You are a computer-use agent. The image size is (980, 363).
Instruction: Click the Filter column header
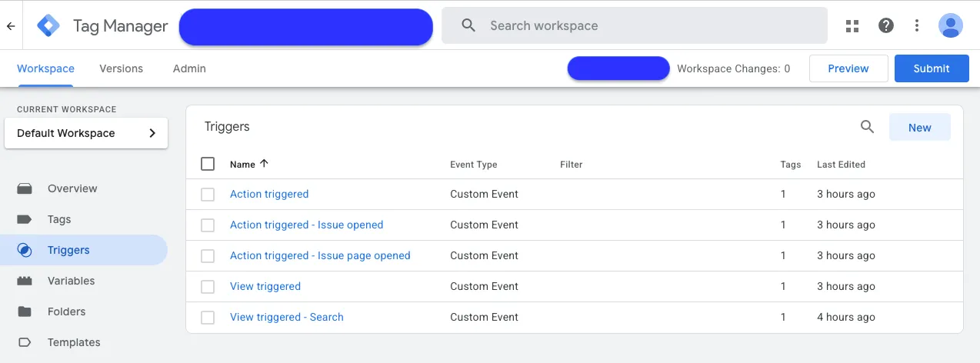click(572, 165)
